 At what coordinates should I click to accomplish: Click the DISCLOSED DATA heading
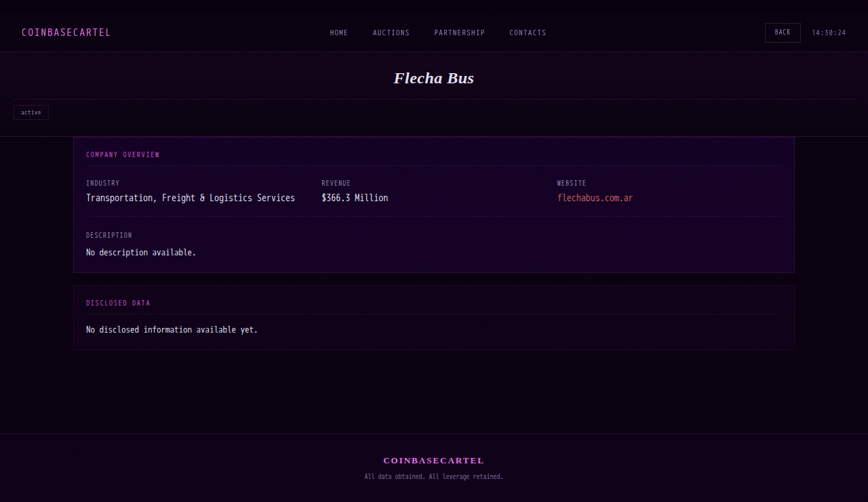(x=118, y=303)
